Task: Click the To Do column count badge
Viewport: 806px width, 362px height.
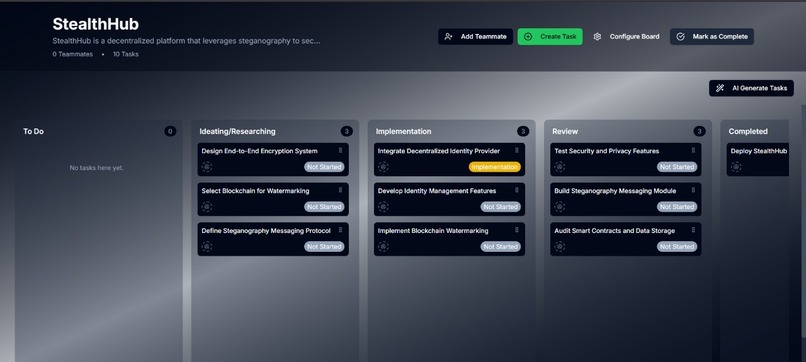Action: coord(170,131)
